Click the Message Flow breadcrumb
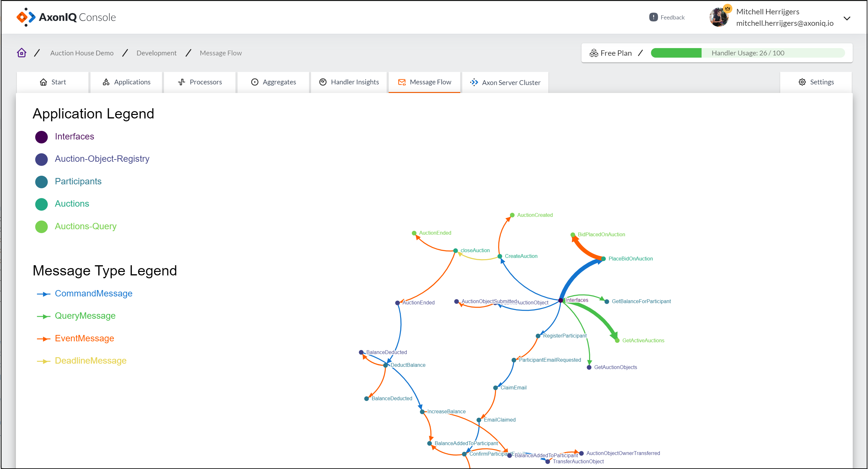Screen dimensions: 868x469 [x=220, y=53]
